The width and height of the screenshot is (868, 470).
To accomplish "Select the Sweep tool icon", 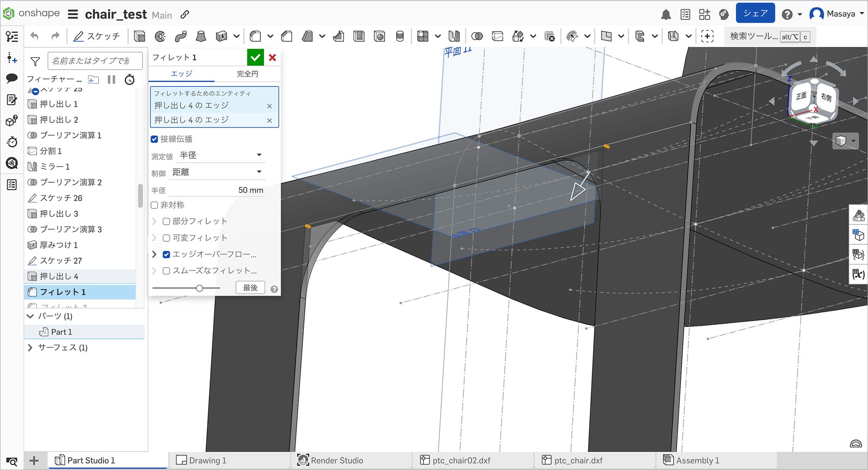I will click(x=181, y=36).
